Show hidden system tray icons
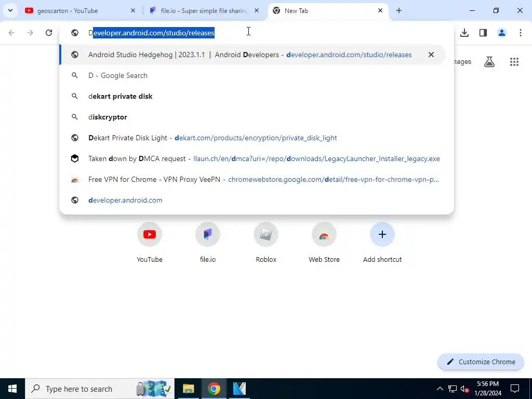532x399 pixels. click(x=440, y=389)
